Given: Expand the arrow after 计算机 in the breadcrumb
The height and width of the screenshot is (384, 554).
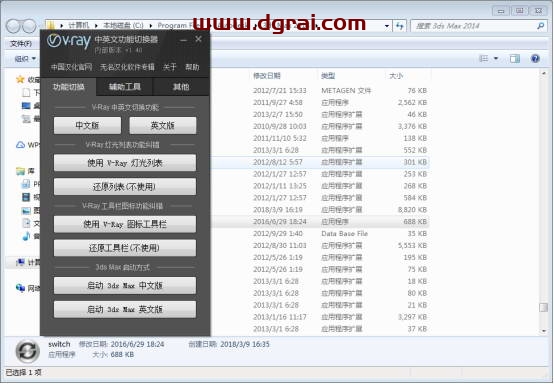Looking at the screenshot, I should pyautogui.click(x=96, y=26).
